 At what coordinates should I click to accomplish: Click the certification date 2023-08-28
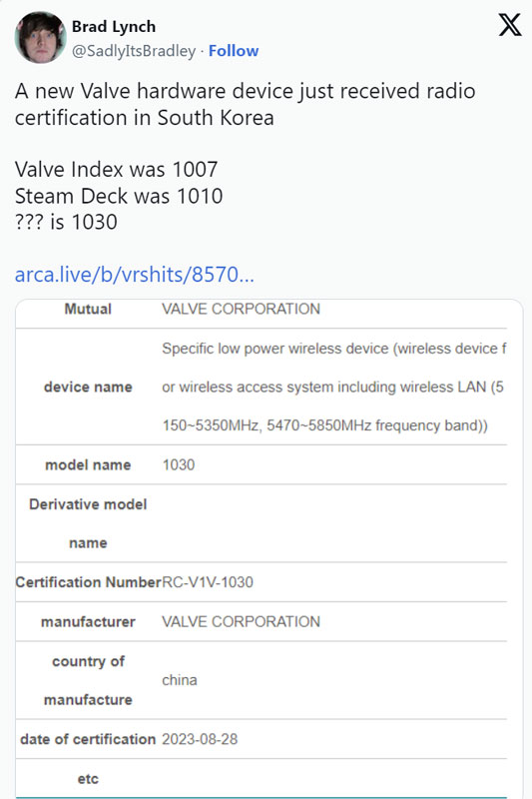pyautogui.click(x=200, y=739)
